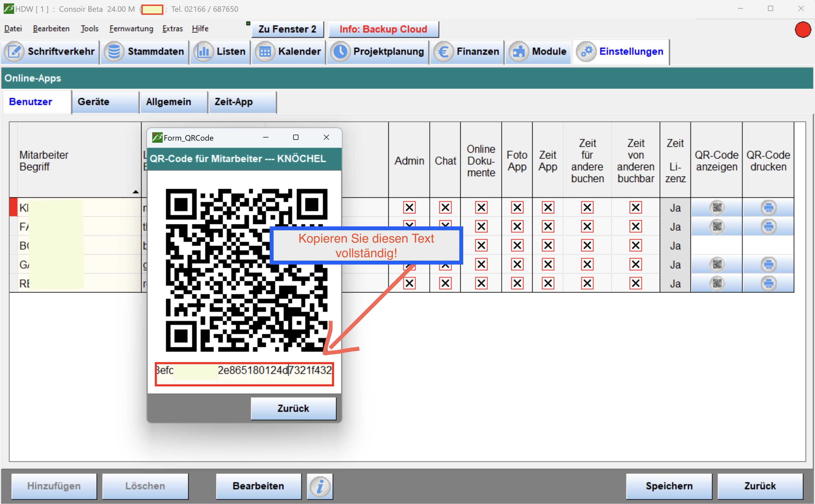Show QR code for row GA
Screen dimensions: 815x504
pyautogui.click(x=717, y=264)
